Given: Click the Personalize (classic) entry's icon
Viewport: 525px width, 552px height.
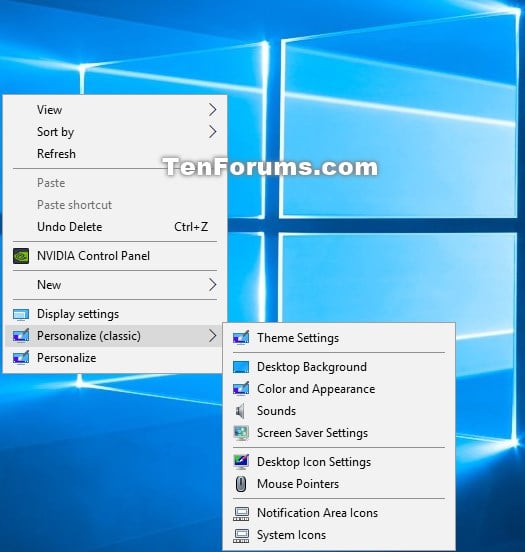Looking at the screenshot, I should pos(21,336).
